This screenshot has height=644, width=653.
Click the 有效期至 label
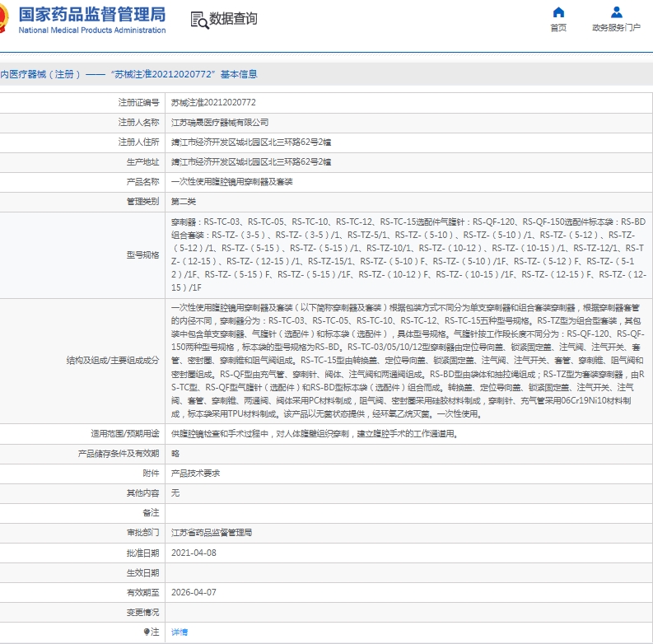pos(142,592)
